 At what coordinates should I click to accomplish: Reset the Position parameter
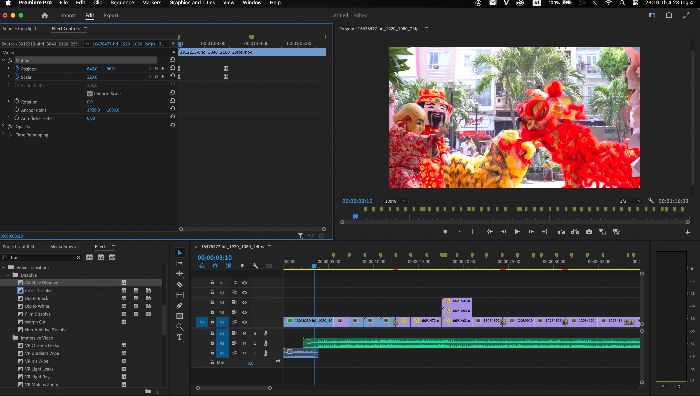click(173, 68)
